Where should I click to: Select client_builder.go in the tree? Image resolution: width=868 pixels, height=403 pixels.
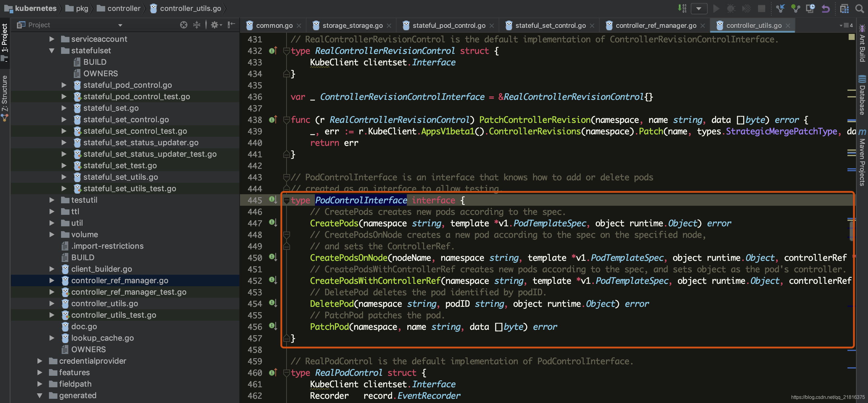pos(102,269)
